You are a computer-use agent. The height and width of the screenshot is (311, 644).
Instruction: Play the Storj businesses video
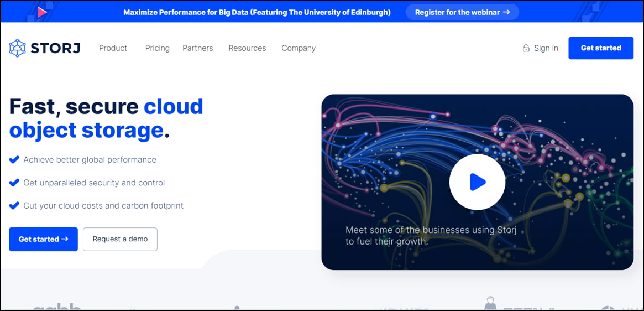(477, 182)
